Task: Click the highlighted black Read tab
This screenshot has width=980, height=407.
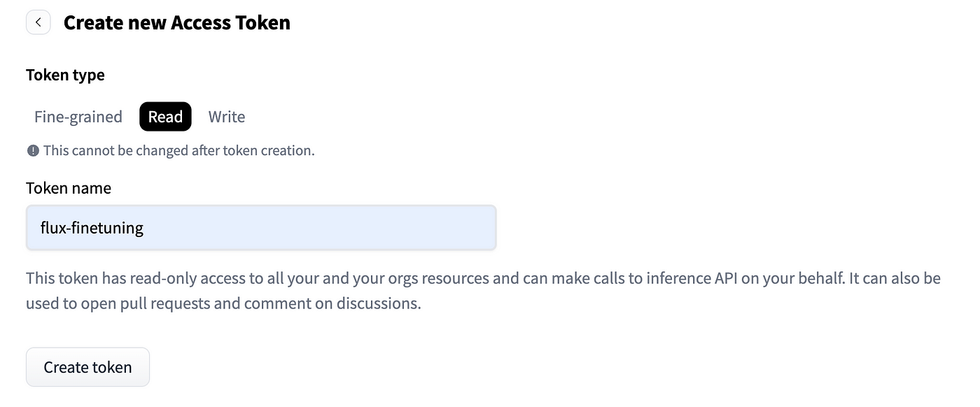Action: [x=165, y=117]
